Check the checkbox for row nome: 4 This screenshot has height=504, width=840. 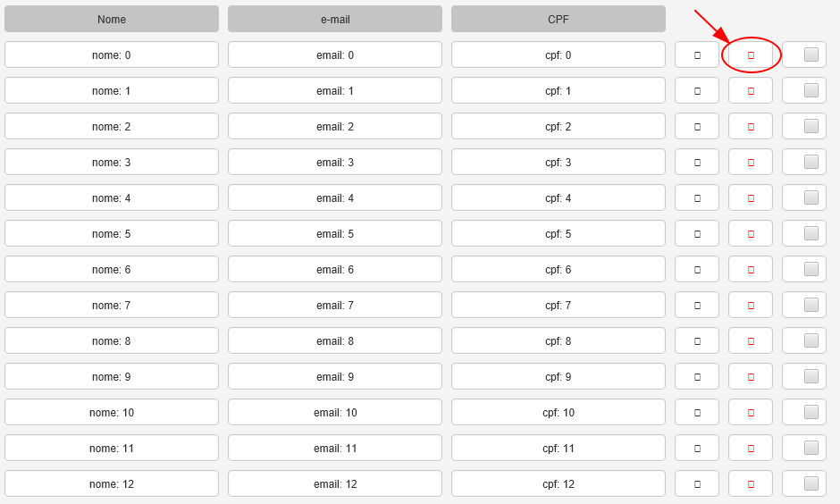click(811, 197)
